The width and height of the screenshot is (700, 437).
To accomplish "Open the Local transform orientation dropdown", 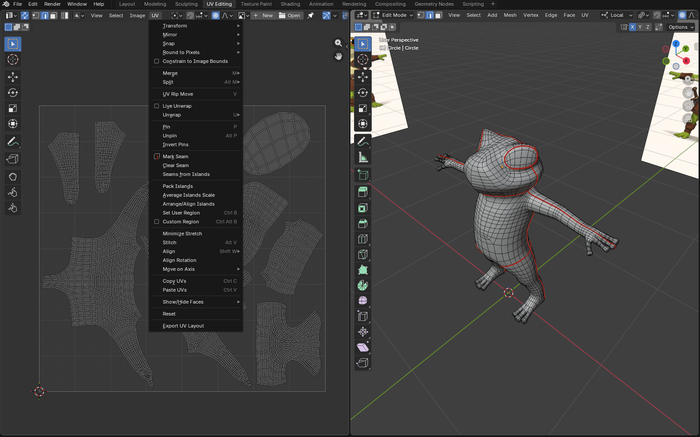I will pyautogui.click(x=616, y=16).
